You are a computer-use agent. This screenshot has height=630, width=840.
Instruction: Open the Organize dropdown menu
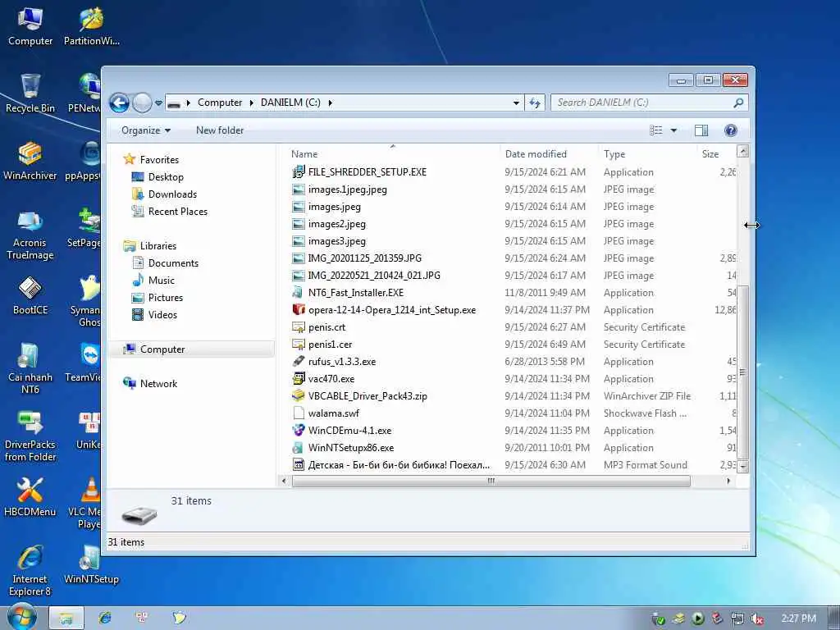click(x=146, y=130)
